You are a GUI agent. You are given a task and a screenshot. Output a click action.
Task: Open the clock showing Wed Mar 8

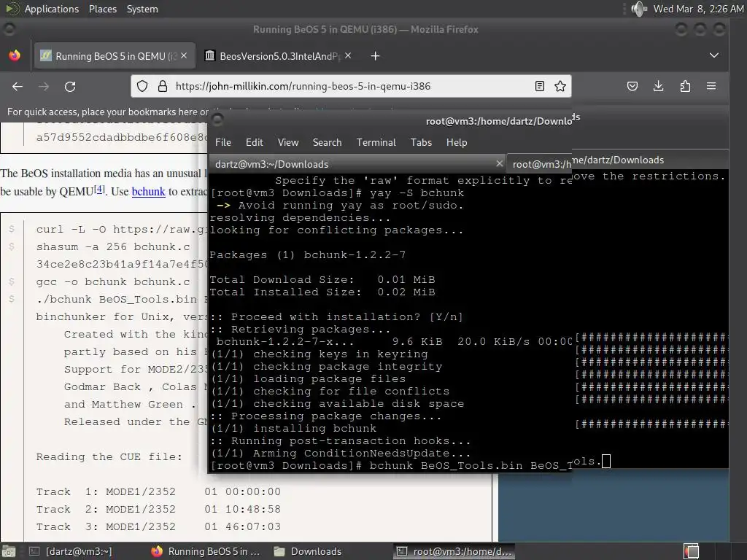coord(698,9)
